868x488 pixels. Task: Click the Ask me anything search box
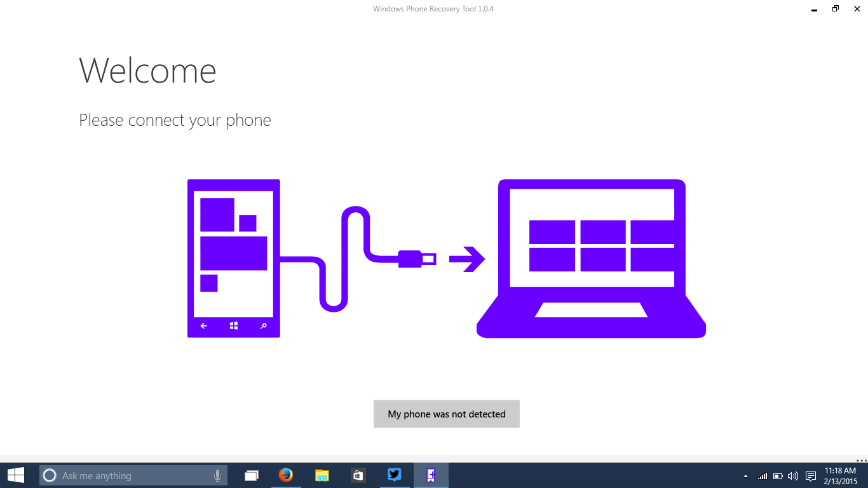(133, 475)
